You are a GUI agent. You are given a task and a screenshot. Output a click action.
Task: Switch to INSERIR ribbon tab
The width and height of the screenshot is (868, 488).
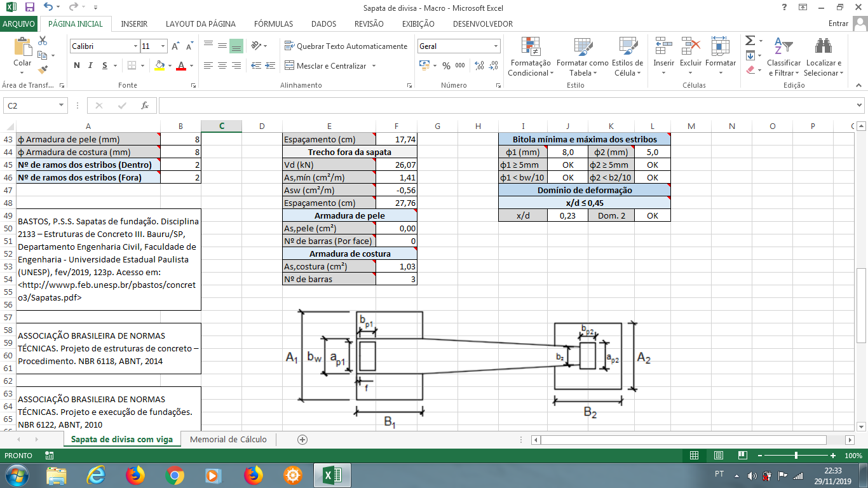pos(134,24)
